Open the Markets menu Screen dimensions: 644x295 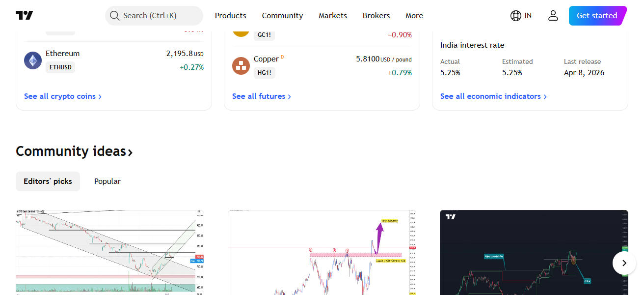click(x=332, y=15)
